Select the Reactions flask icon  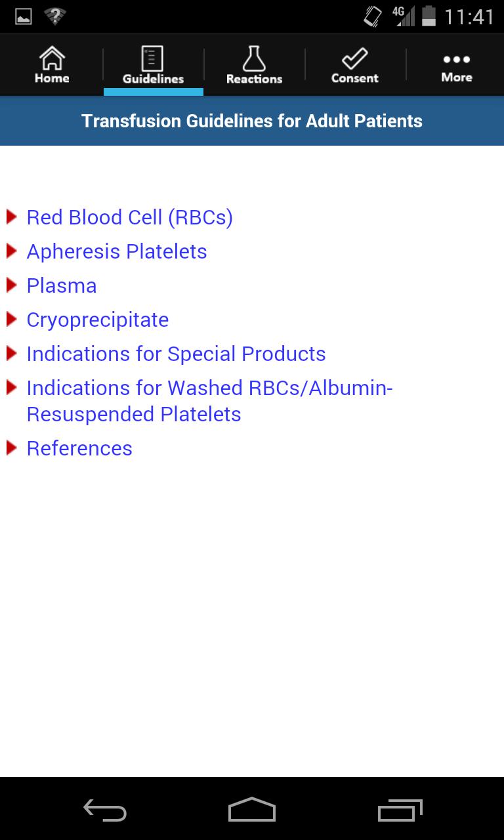tap(254, 62)
